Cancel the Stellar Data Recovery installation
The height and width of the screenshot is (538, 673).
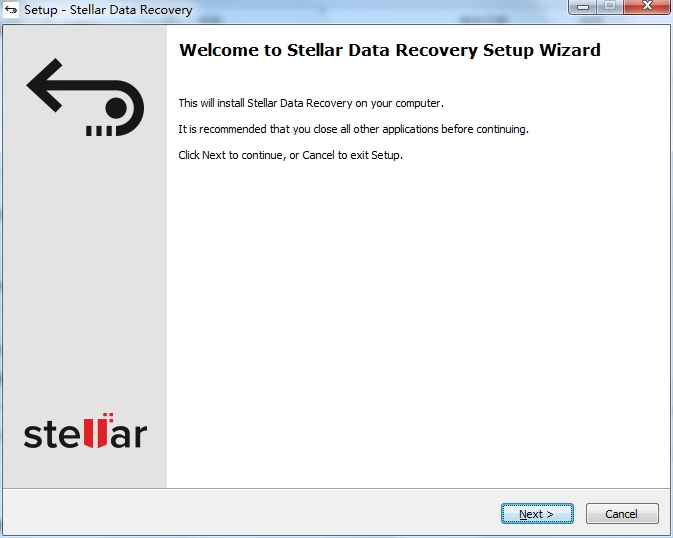pos(622,514)
